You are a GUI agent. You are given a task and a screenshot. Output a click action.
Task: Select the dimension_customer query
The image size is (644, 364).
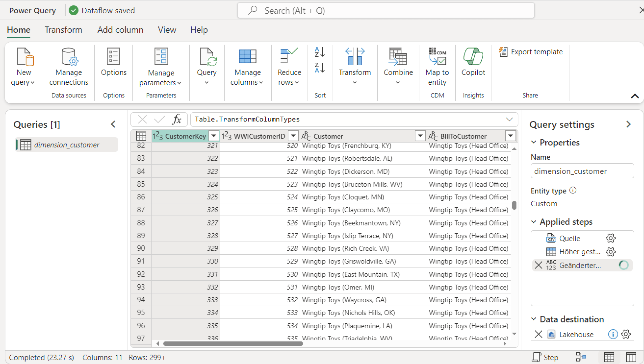[67, 145]
